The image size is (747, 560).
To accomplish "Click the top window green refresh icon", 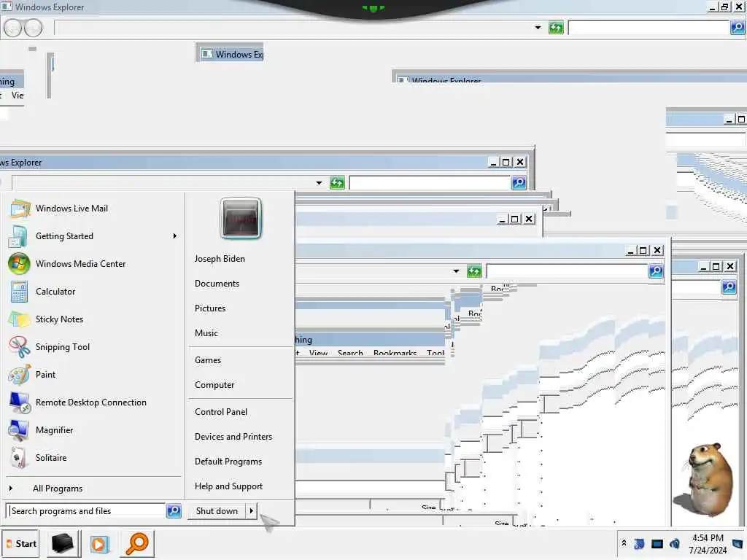I will pos(555,28).
